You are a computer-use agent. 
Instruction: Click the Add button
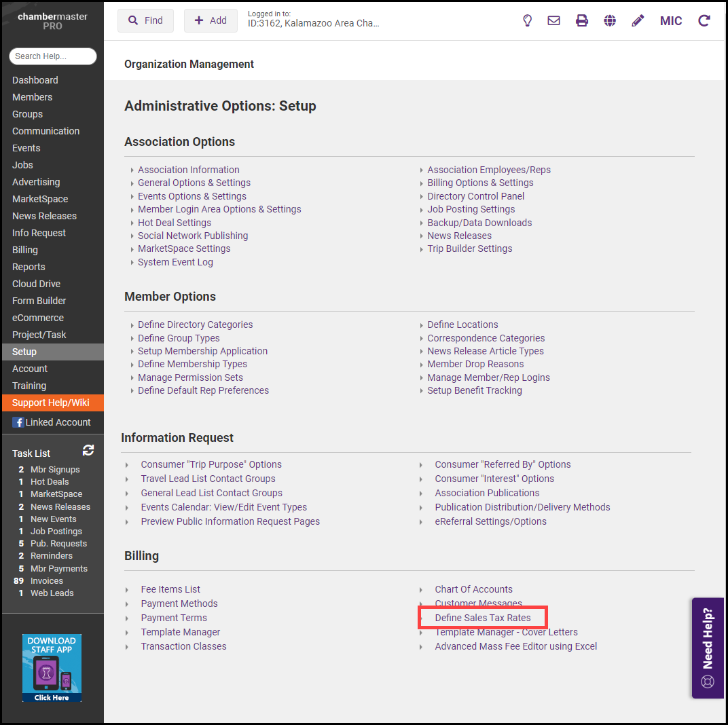click(x=211, y=20)
